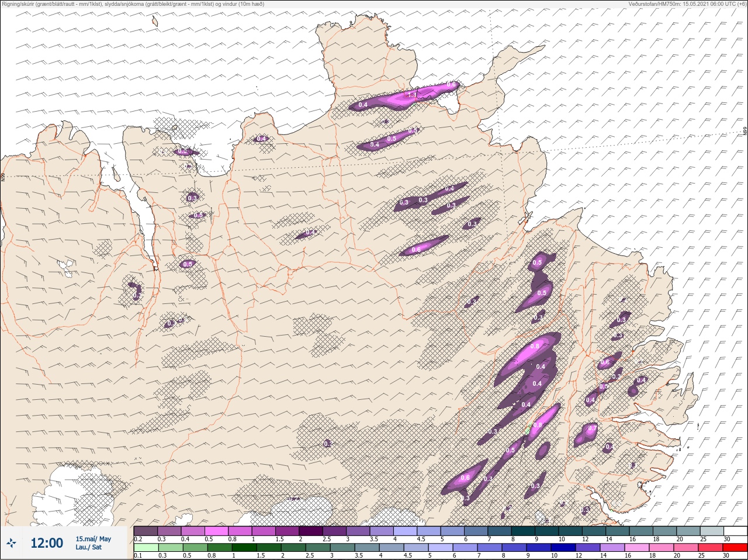Select the 0.5 bright pink snow legend swatch
This screenshot has height=560, width=748.
tap(216, 531)
